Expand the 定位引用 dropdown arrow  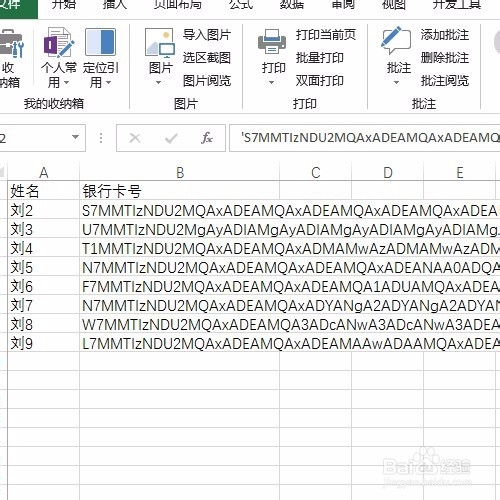coord(108,82)
